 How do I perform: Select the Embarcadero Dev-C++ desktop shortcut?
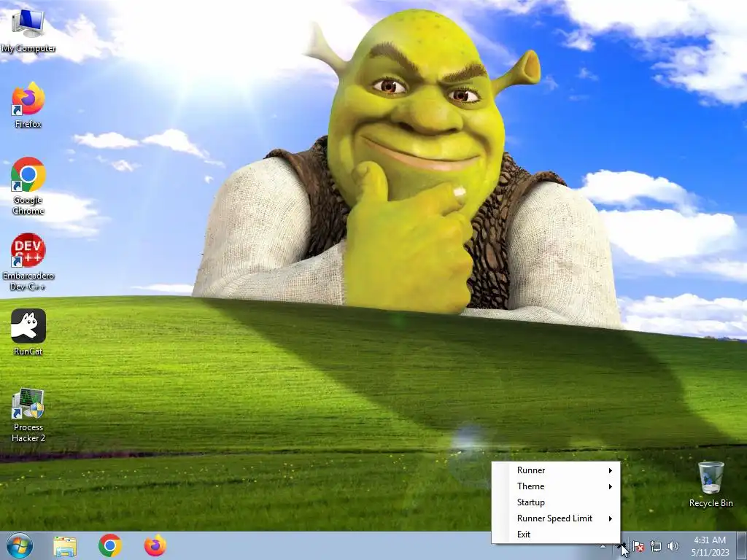[28, 262]
